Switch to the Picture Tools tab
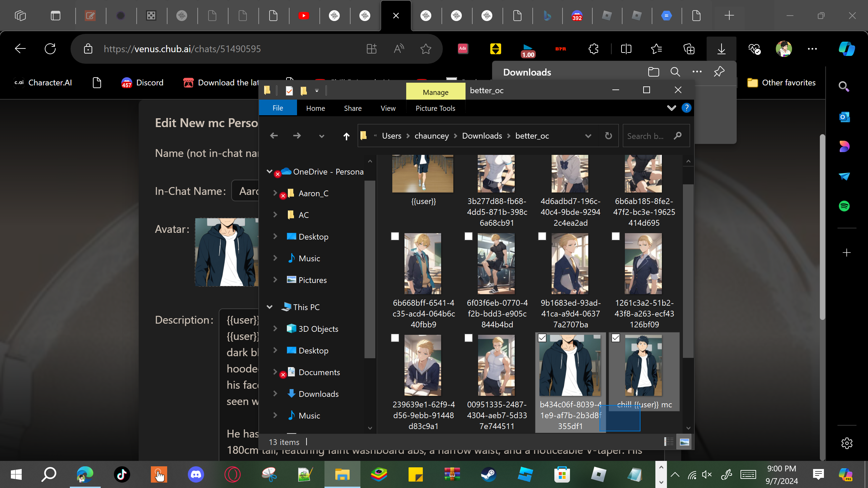Image resolution: width=868 pixels, height=488 pixels. tap(435, 108)
